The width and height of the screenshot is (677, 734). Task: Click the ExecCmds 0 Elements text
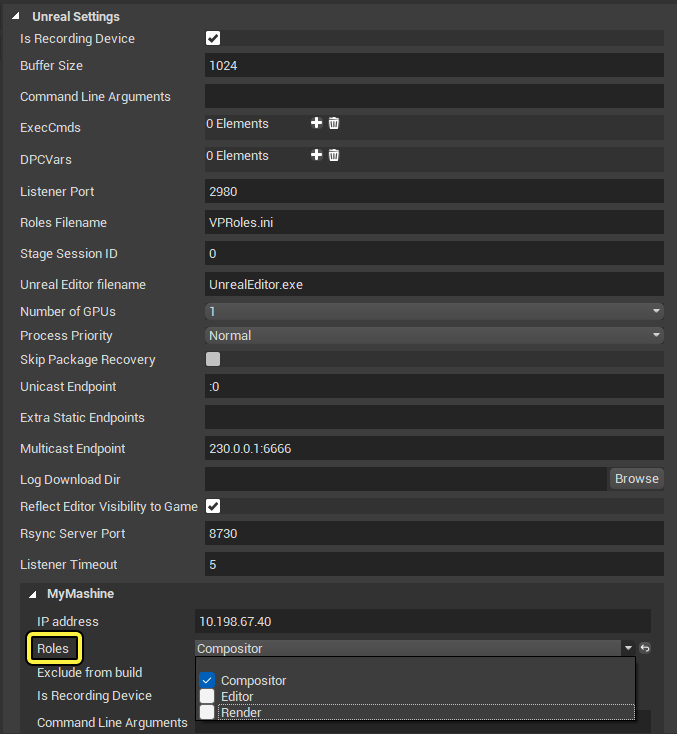(x=237, y=124)
